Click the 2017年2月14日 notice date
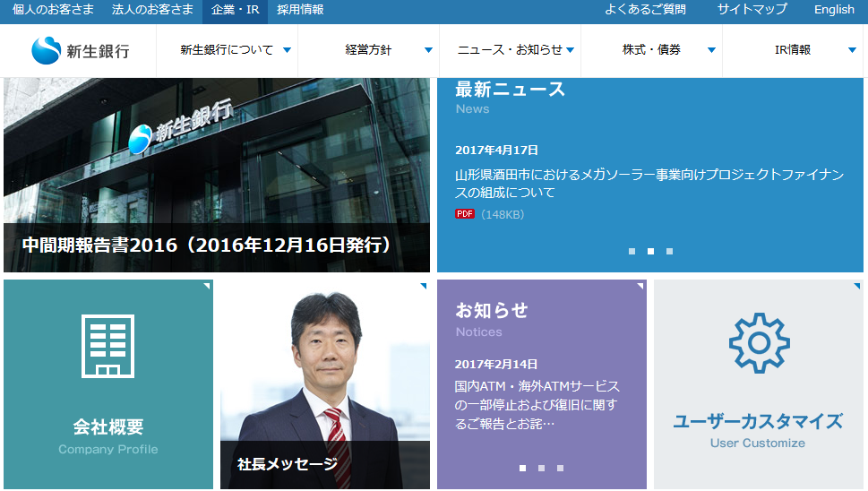The width and height of the screenshot is (868, 491). pyautogui.click(x=496, y=365)
